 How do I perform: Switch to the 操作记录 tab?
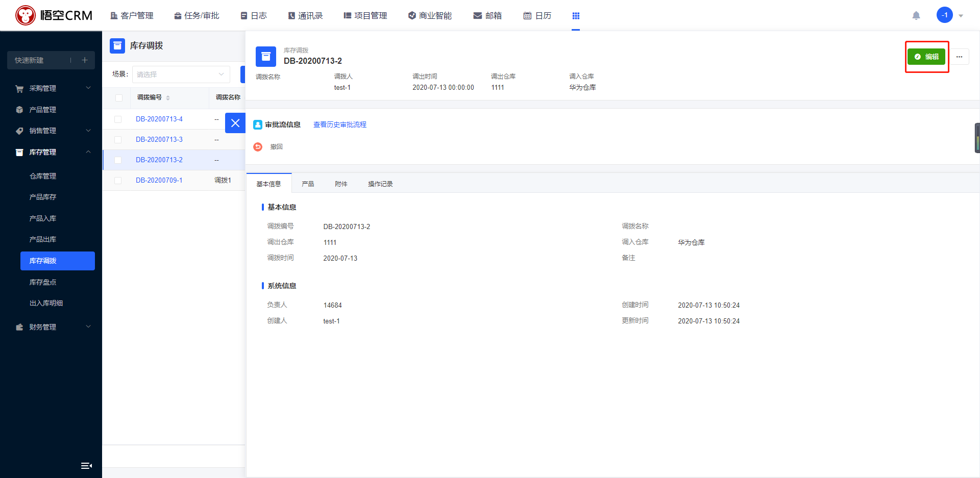380,184
